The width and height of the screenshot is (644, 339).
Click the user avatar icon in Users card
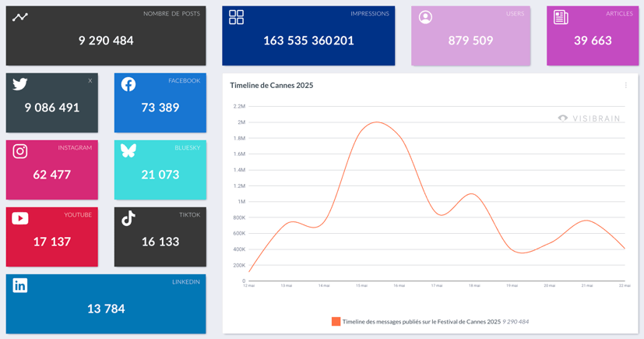[425, 17]
